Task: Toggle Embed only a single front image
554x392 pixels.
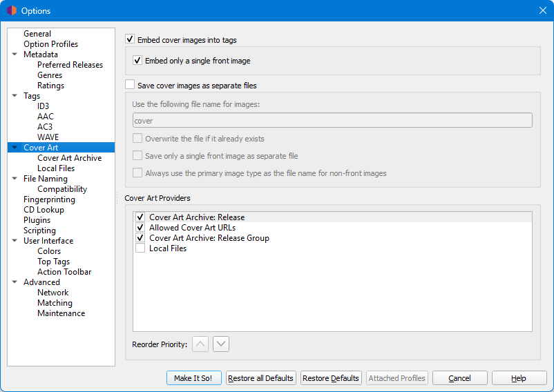Action: (137, 60)
